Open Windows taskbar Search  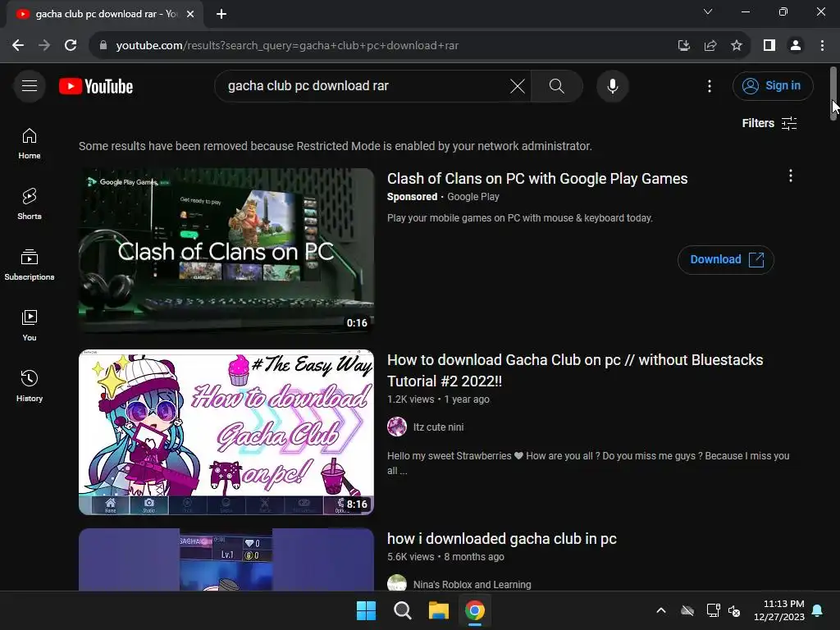pos(402,610)
